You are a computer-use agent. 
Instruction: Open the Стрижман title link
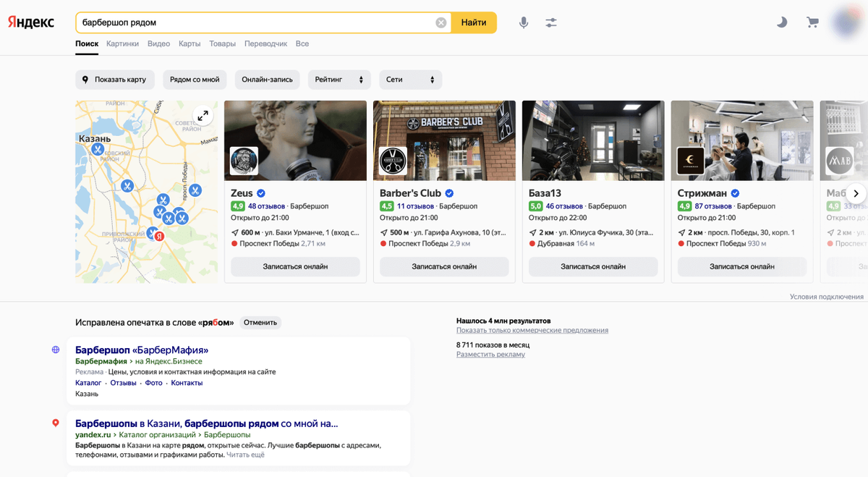pos(702,193)
